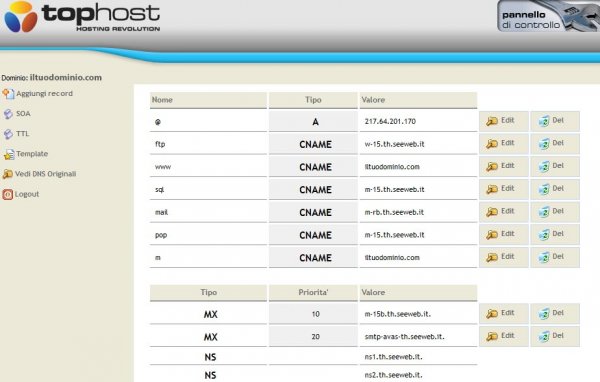The image size is (600, 382).
Task: Delete the sql CNAME record
Action: click(555, 189)
